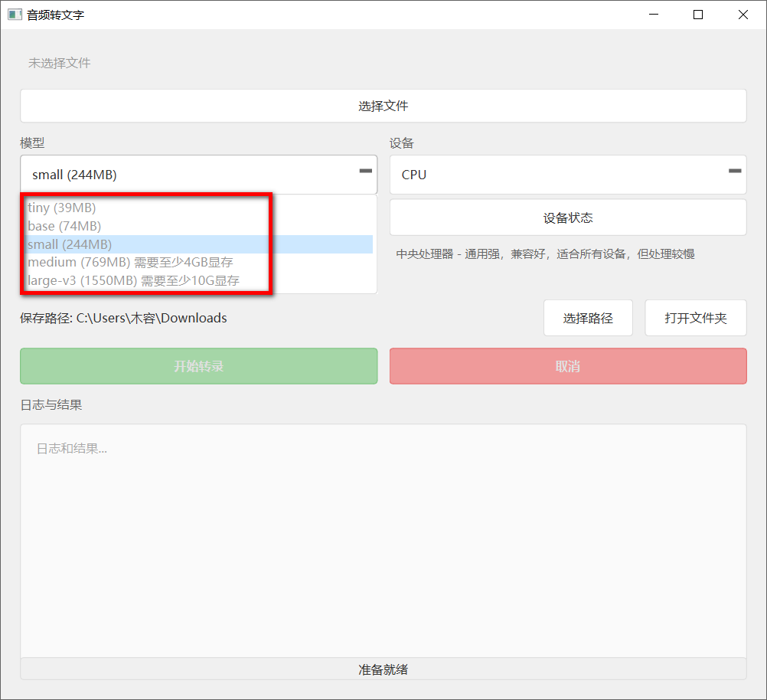Click the app icon in the title bar
This screenshot has width=767, height=700.
point(15,14)
